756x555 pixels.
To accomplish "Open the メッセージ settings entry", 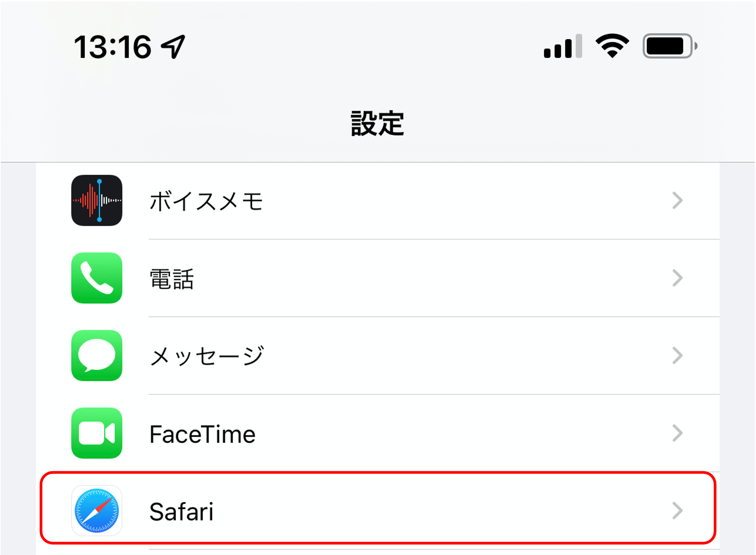I will 378,356.
